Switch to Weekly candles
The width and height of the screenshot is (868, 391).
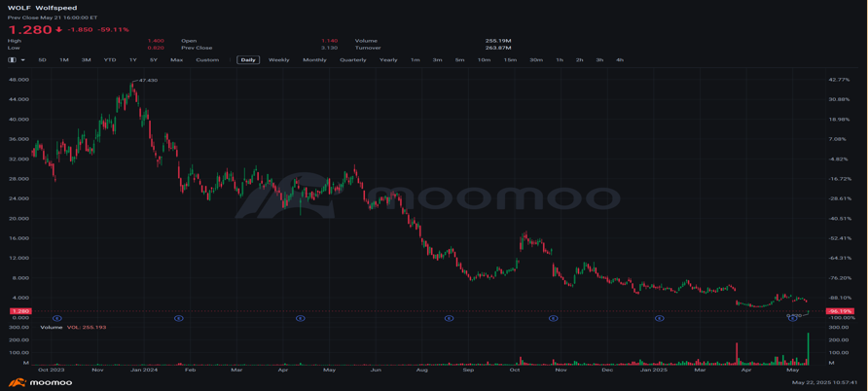point(279,59)
